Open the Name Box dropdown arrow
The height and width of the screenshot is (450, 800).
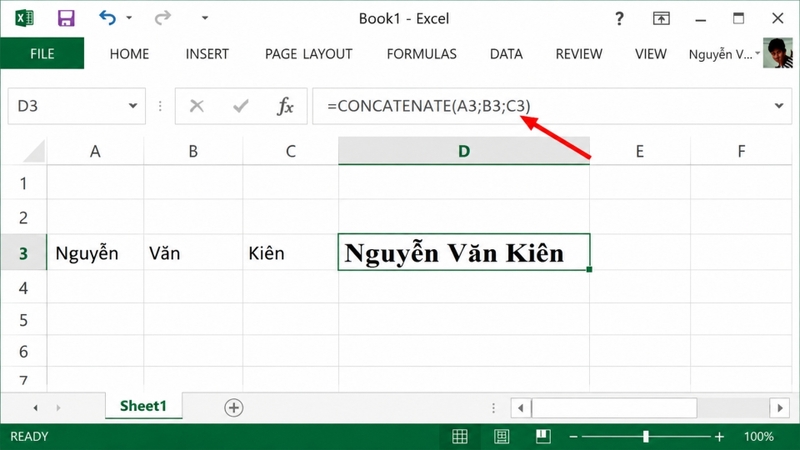(x=133, y=106)
